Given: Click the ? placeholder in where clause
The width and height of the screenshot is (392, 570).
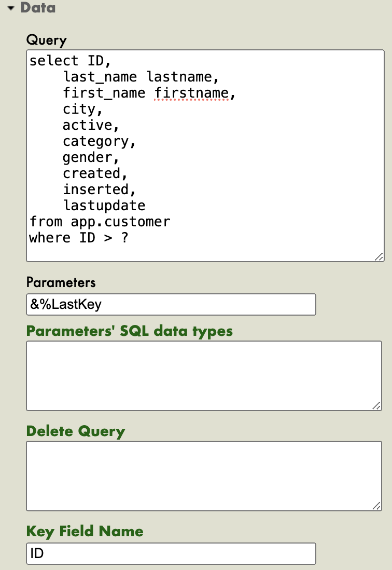Looking at the screenshot, I should (124, 238).
